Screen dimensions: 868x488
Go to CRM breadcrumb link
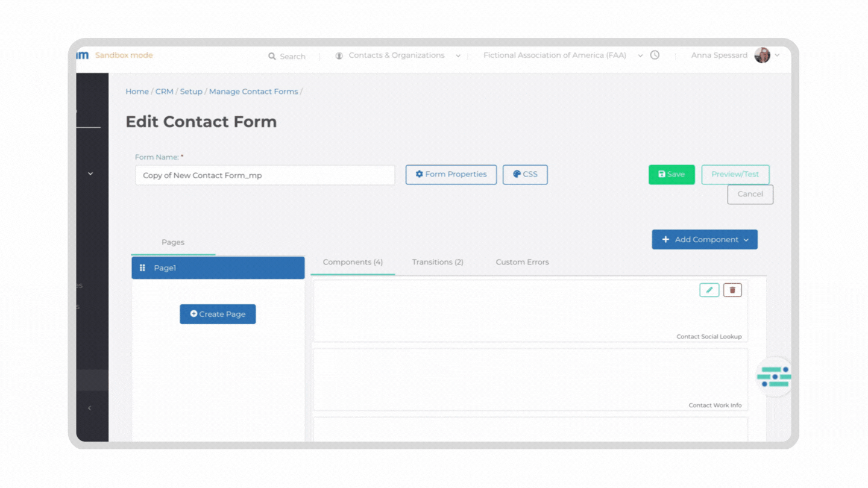pos(164,92)
